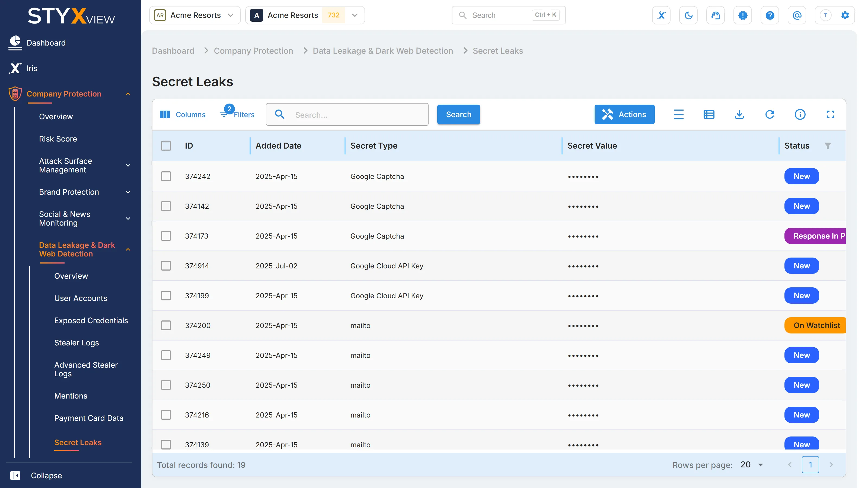Go to previous page arrow

tap(790, 465)
